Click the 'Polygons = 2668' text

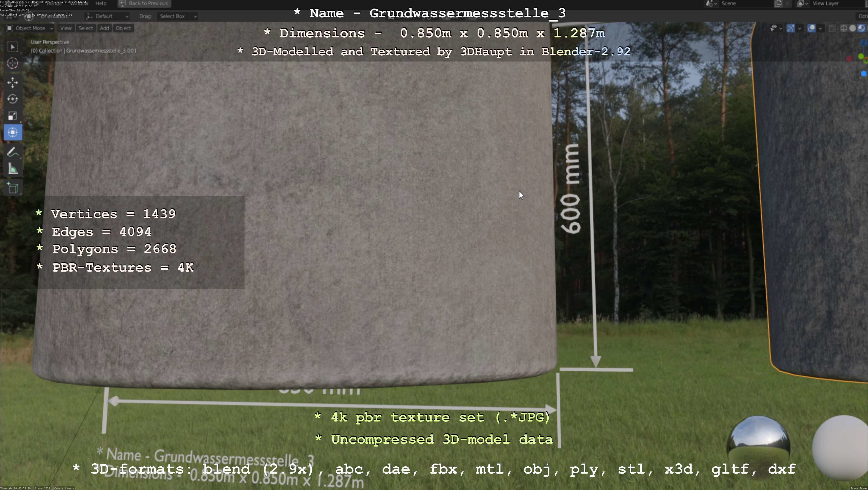(x=114, y=249)
